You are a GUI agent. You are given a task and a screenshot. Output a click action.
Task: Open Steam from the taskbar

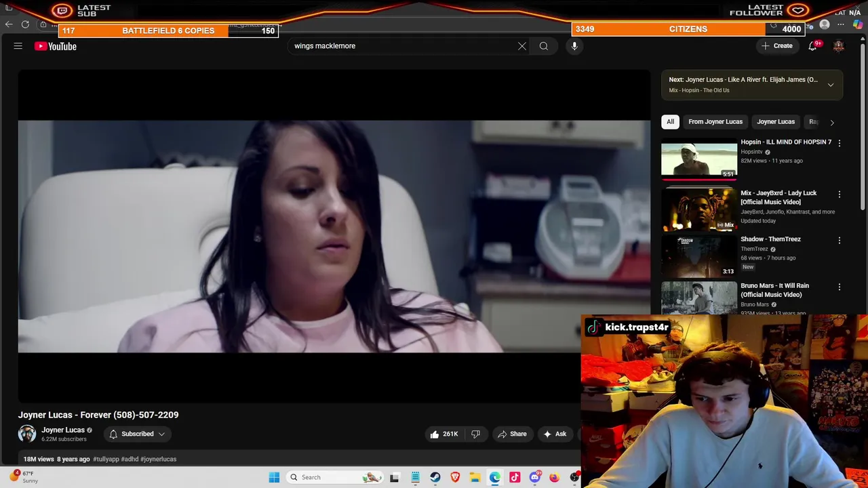click(x=435, y=477)
